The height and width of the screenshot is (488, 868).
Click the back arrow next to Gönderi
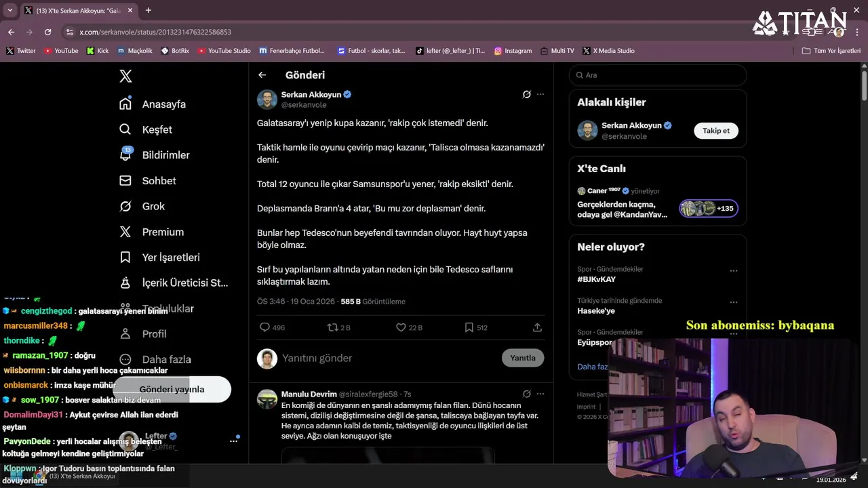coord(262,75)
